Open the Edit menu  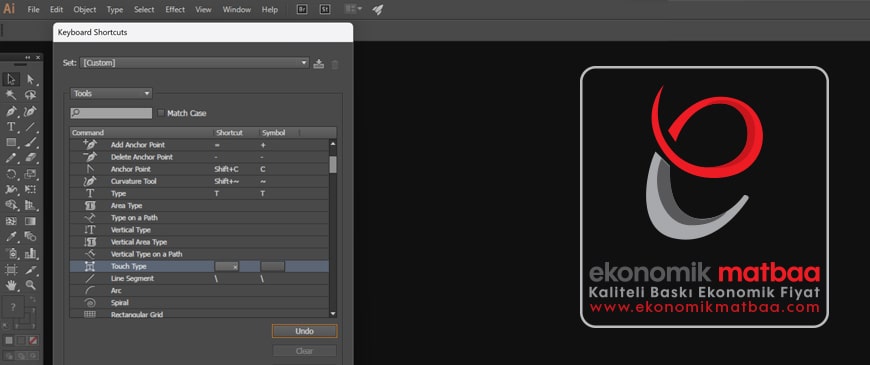pos(56,9)
